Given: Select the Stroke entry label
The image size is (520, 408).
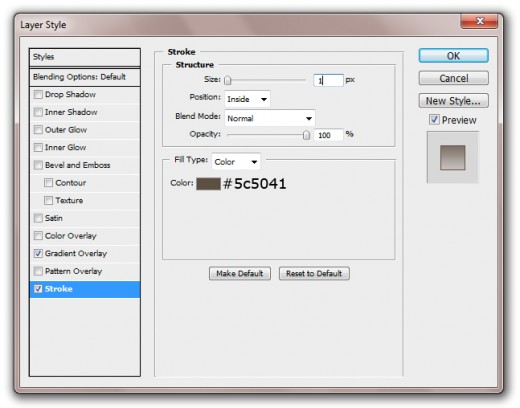Looking at the screenshot, I should [59, 289].
